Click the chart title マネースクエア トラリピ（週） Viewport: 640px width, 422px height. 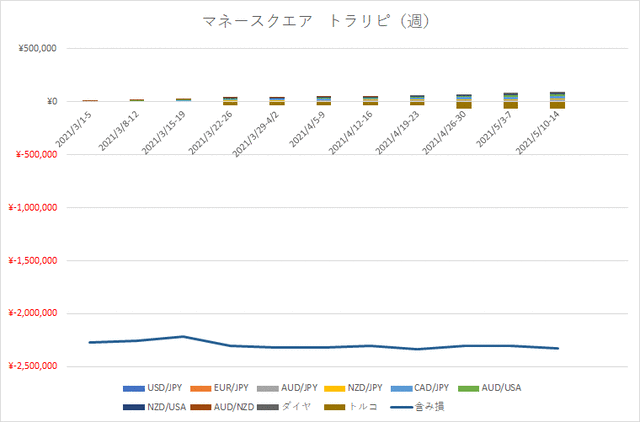(316, 21)
